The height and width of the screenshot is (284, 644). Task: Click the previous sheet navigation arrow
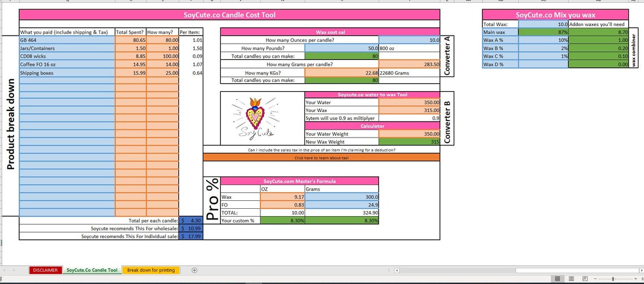(x=4, y=270)
